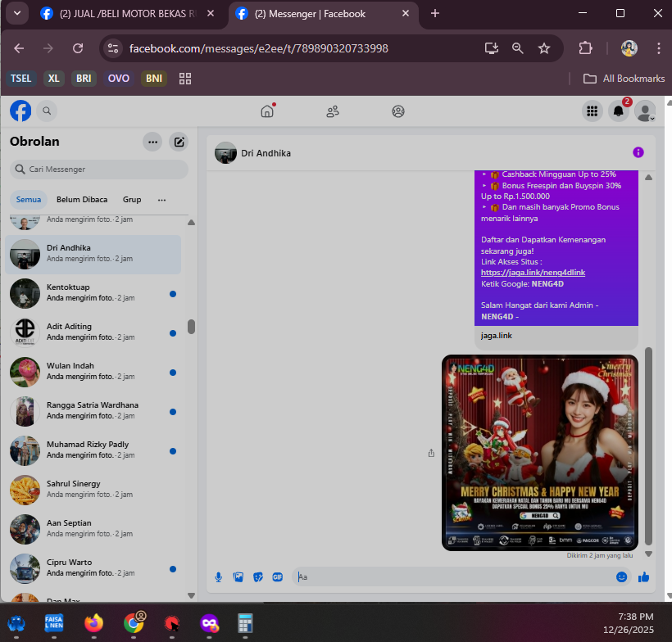Start a new message with compose icon
The image size is (672, 642).
(179, 142)
